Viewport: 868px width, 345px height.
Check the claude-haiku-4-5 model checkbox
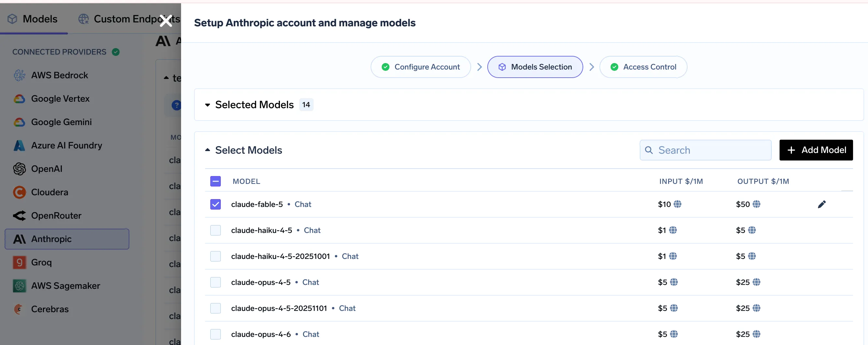click(x=215, y=230)
